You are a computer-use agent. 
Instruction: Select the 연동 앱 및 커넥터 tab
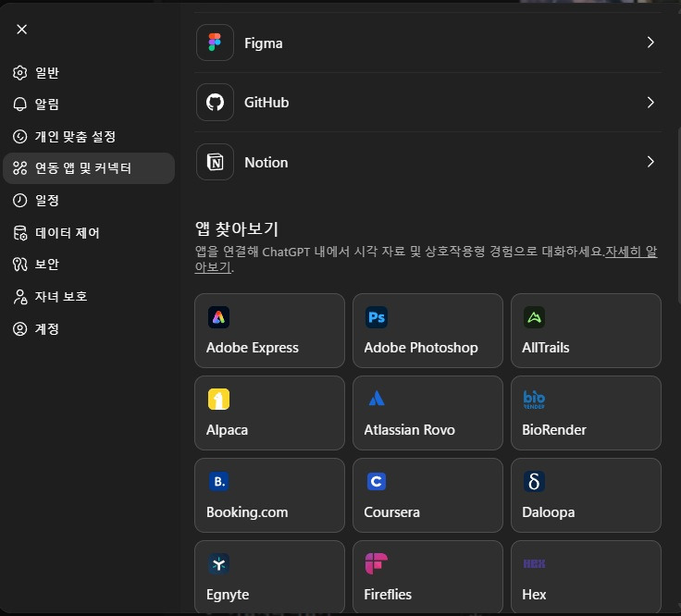point(89,168)
